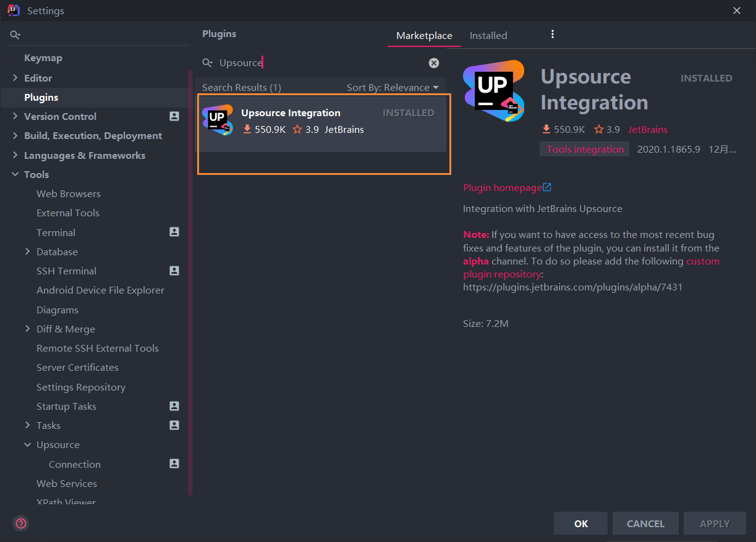
Task: Open the Plugin homepage link
Action: pyautogui.click(x=503, y=187)
